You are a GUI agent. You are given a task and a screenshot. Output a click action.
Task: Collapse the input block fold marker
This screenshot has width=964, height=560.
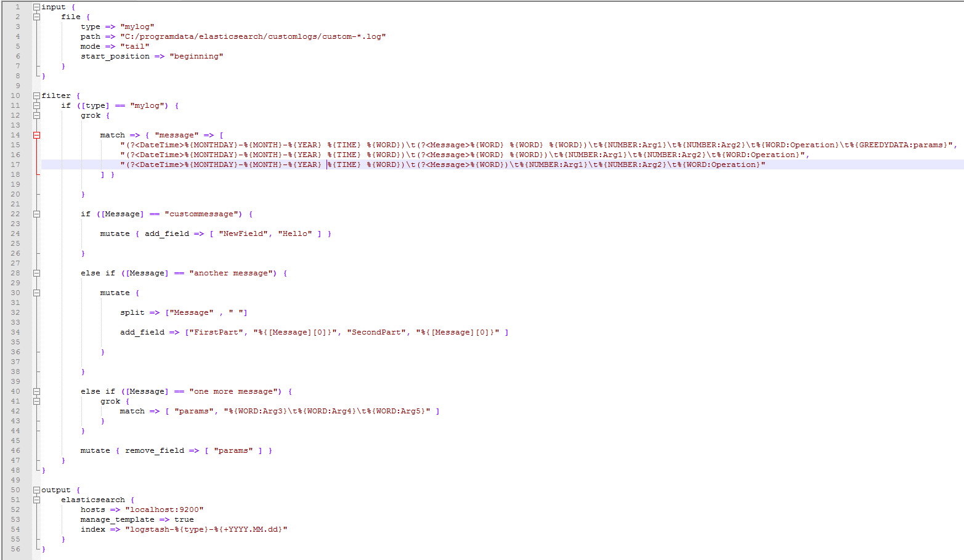point(36,7)
